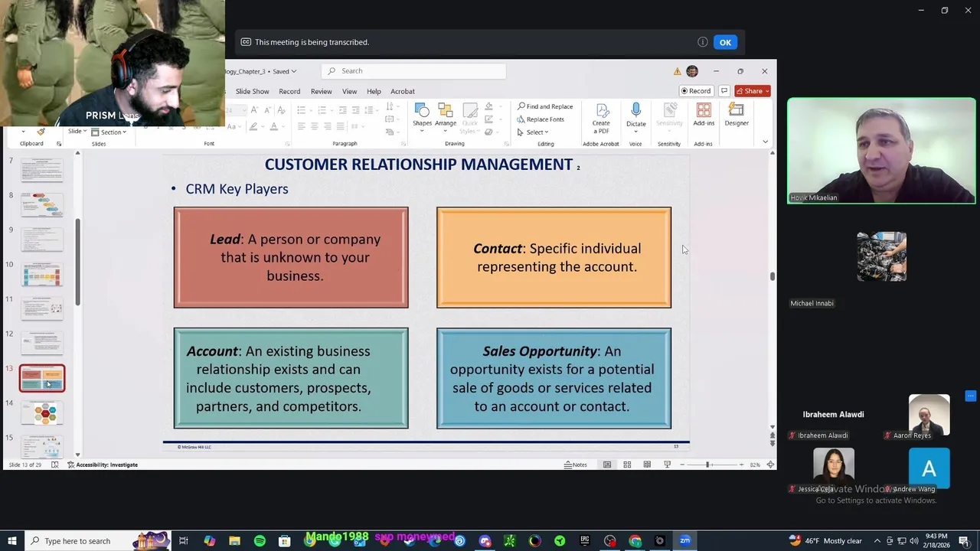Open the Designer pane
Image resolution: width=980 pixels, height=551 pixels.
737,115
